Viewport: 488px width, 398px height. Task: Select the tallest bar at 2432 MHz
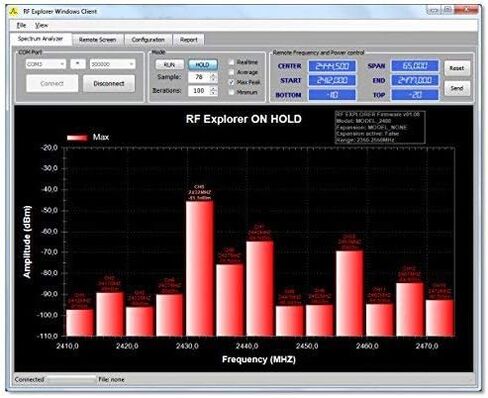coord(200,268)
